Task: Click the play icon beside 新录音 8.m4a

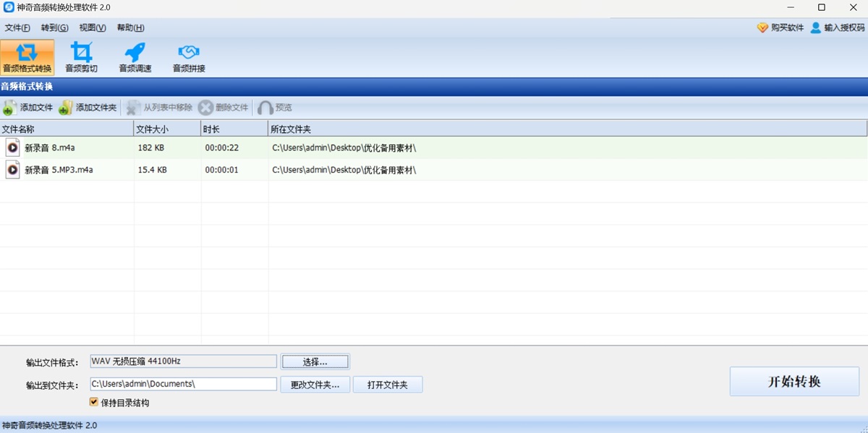Action: [12, 147]
